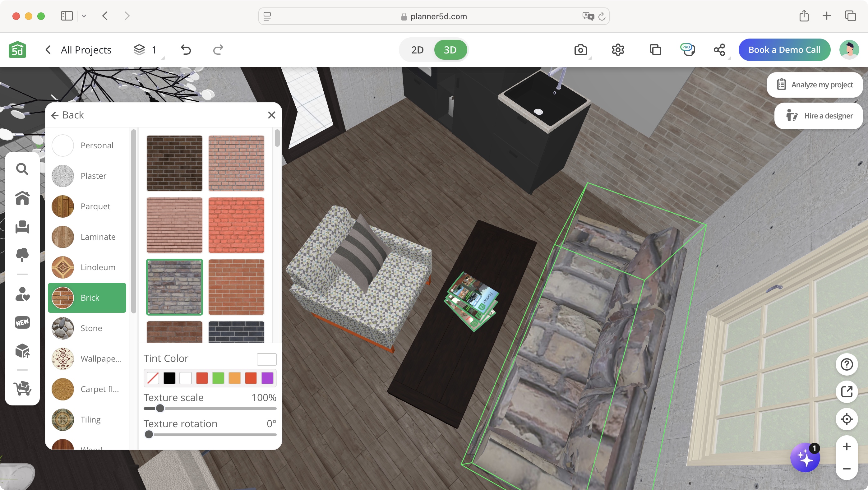Click the favorites/people icon in the sidebar
The height and width of the screenshot is (490, 868).
click(x=22, y=294)
